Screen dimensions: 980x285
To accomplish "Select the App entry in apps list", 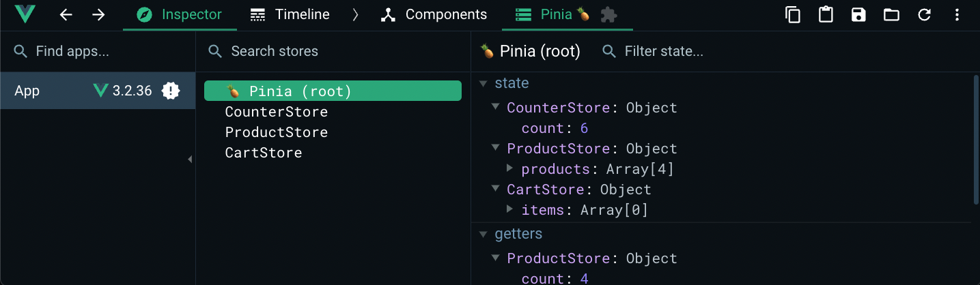I will coord(98,91).
